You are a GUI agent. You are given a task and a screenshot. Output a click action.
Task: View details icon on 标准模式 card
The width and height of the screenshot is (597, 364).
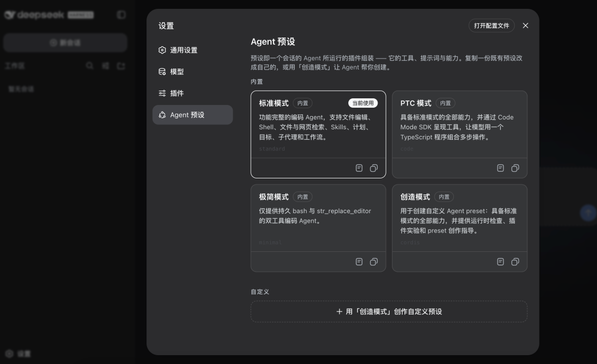[x=359, y=168]
